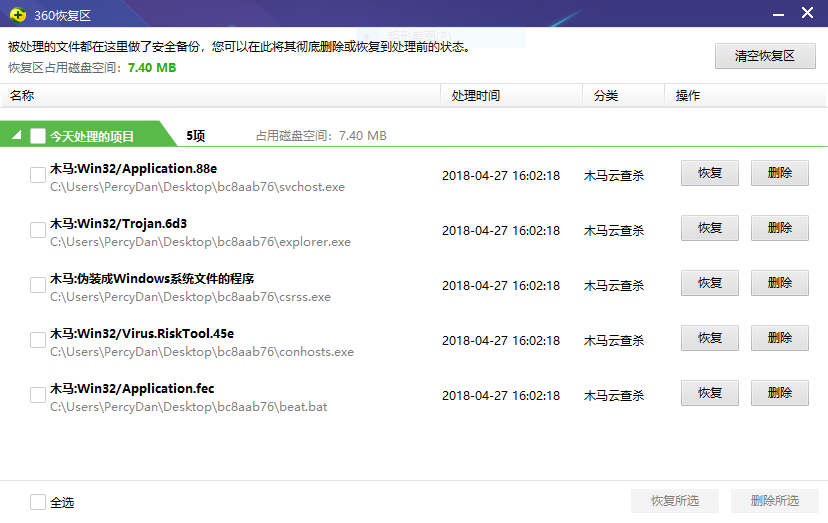828x523 pixels.
Task: Click path ending with beat.bat
Action: (189, 407)
